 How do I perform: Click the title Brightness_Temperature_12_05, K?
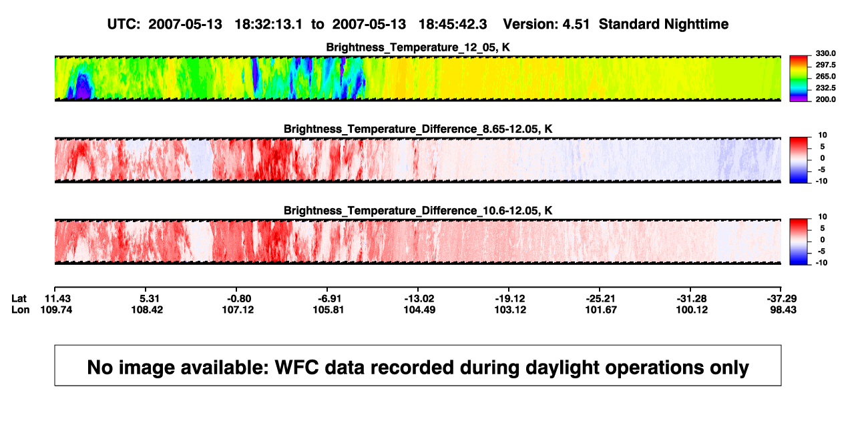point(418,47)
